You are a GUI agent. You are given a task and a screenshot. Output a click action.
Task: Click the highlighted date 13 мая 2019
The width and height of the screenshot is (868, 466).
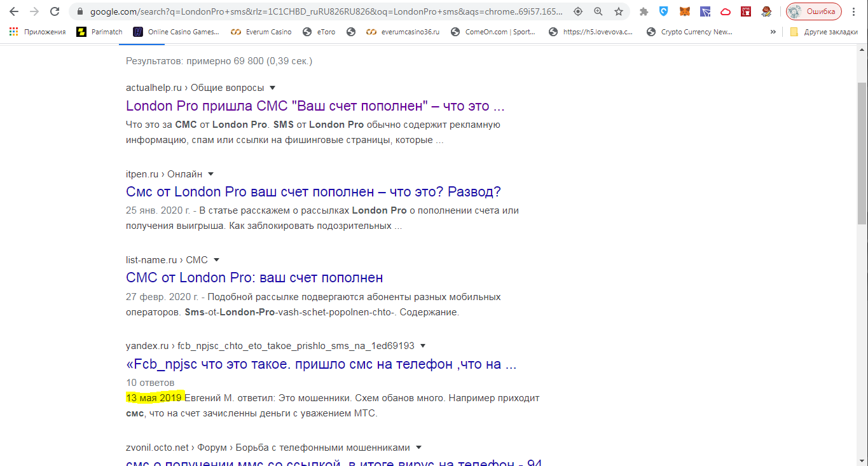[155, 398]
